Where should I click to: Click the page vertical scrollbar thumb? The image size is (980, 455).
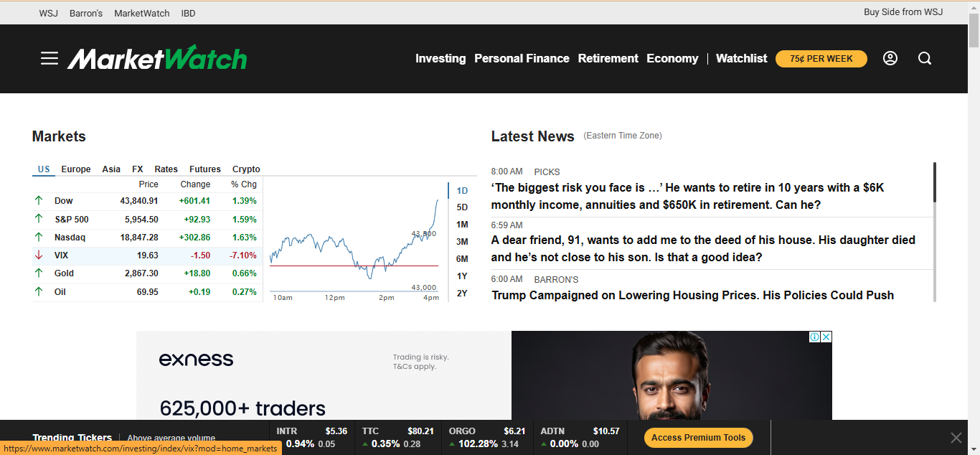coord(974,30)
